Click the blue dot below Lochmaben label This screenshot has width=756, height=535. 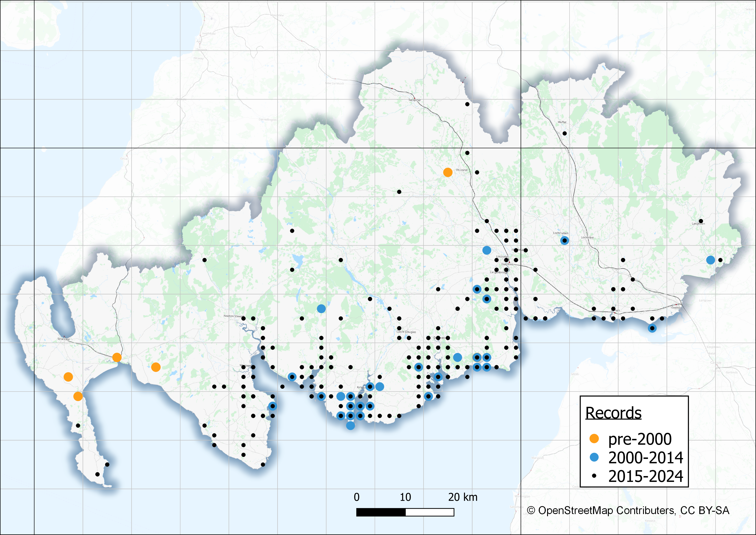click(x=564, y=241)
